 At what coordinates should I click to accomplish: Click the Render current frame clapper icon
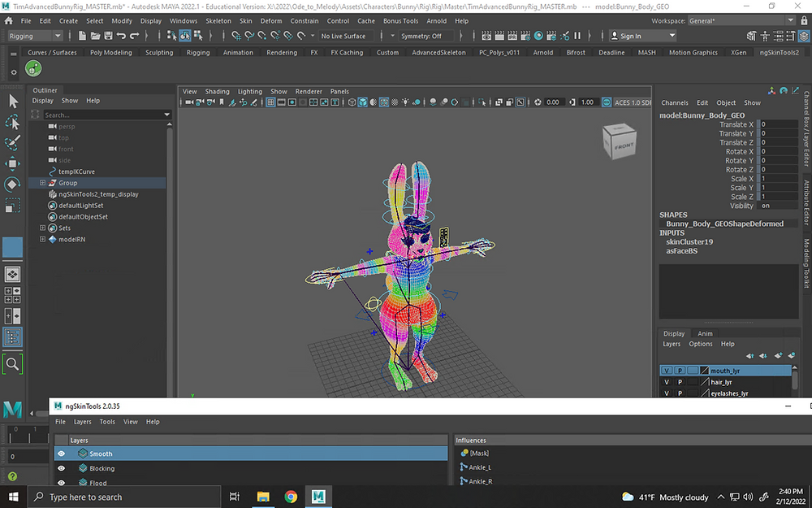pos(499,36)
